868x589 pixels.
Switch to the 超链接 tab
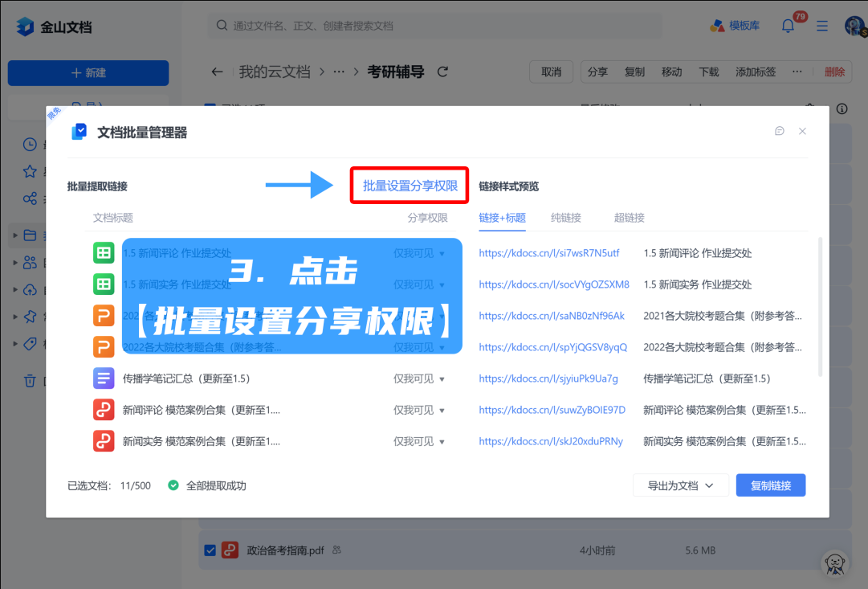(x=629, y=218)
